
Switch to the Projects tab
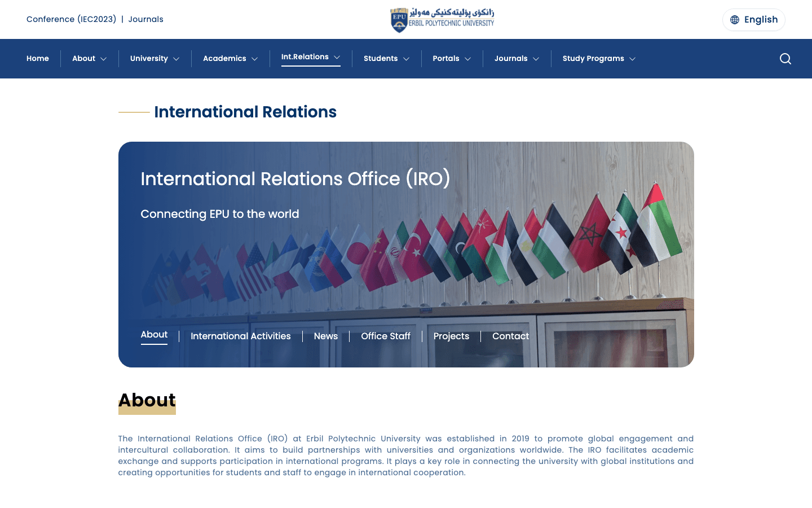[x=451, y=336]
